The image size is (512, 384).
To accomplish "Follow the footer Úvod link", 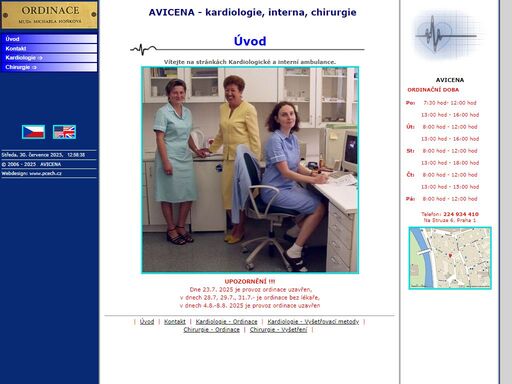I will click(147, 322).
